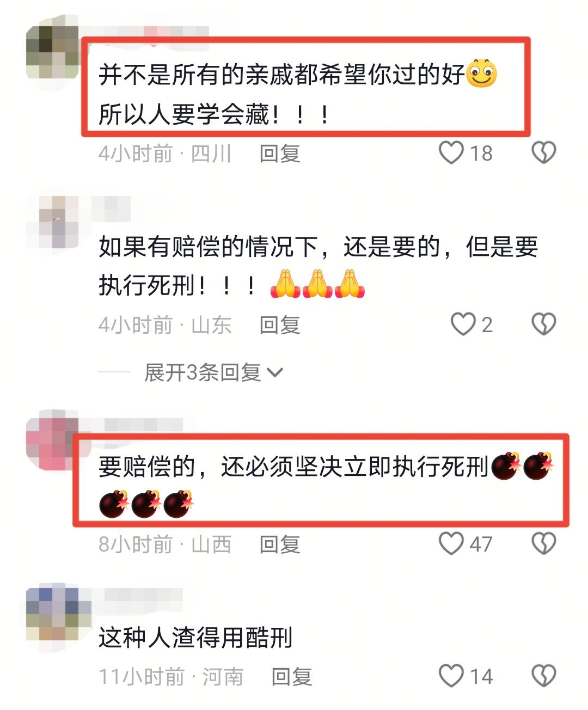Image resolution: width=588 pixels, height=710 pixels.
Task: Dislike the Shandong comment via broken heart
Action: click(543, 325)
